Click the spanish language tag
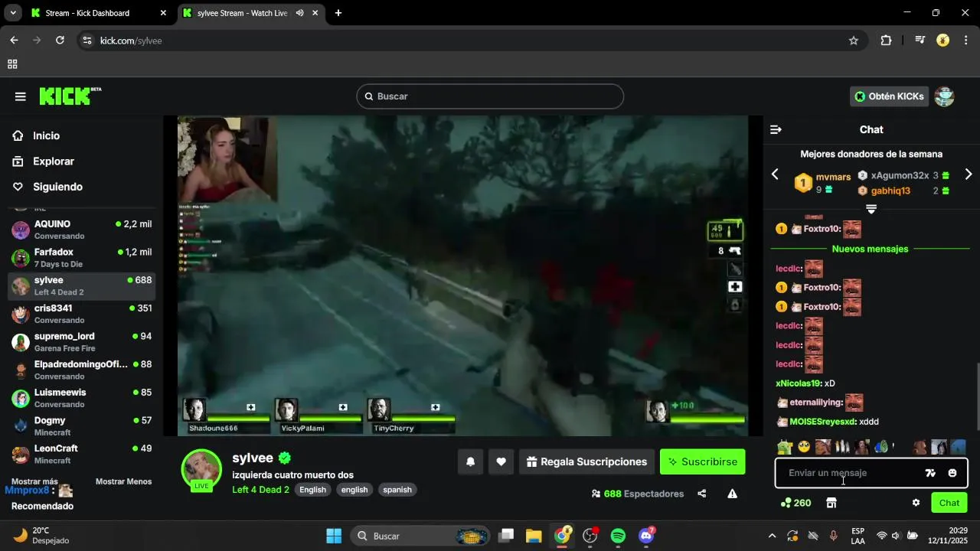Viewport: 980px width, 551px height. pyautogui.click(x=397, y=490)
